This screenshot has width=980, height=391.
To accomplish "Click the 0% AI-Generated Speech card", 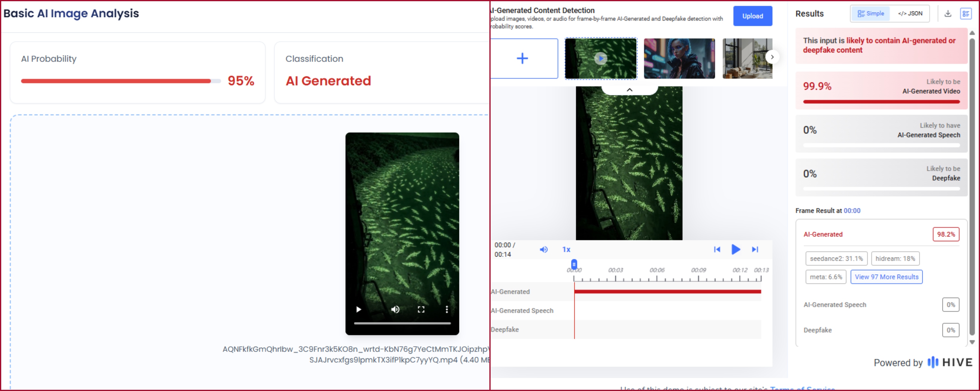I will (881, 134).
